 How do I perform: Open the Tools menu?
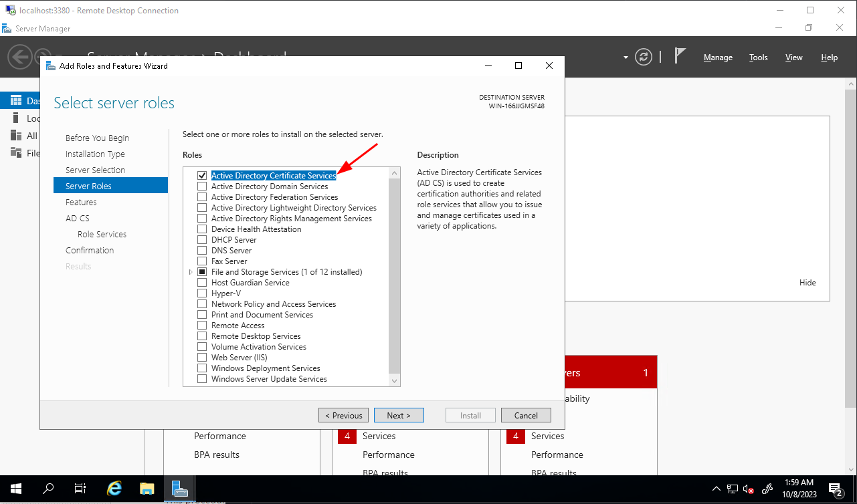(x=758, y=57)
